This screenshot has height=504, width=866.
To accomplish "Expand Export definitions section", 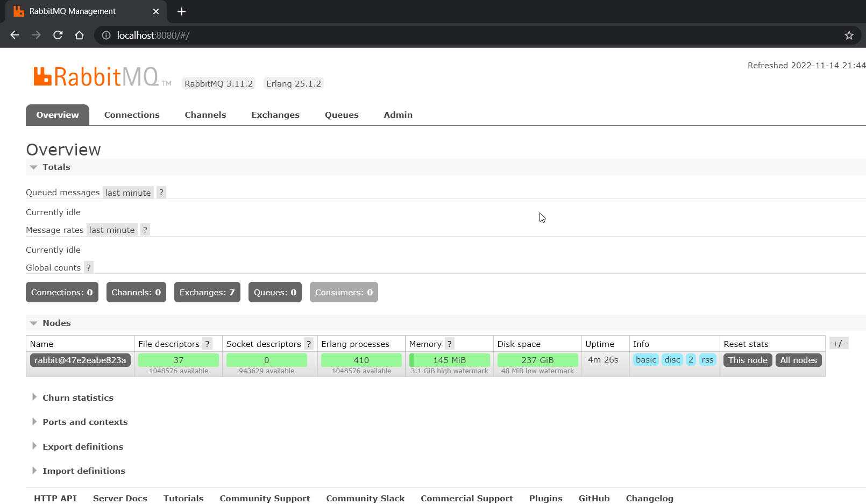I will click(77, 447).
